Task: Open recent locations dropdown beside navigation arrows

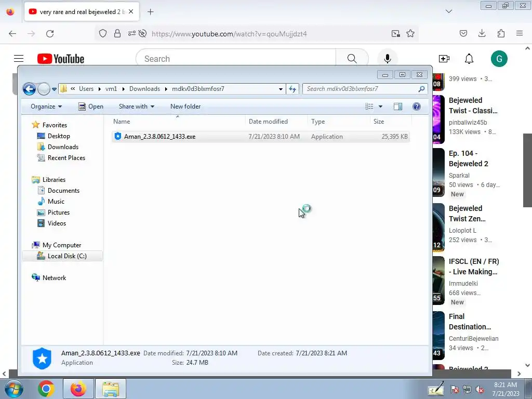Action: click(x=54, y=89)
